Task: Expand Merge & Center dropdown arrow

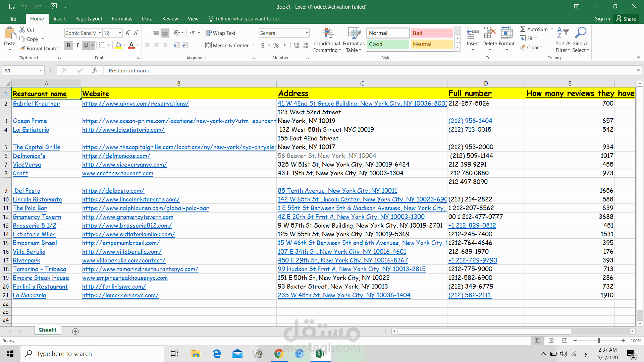Action: (x=253, y=45)
